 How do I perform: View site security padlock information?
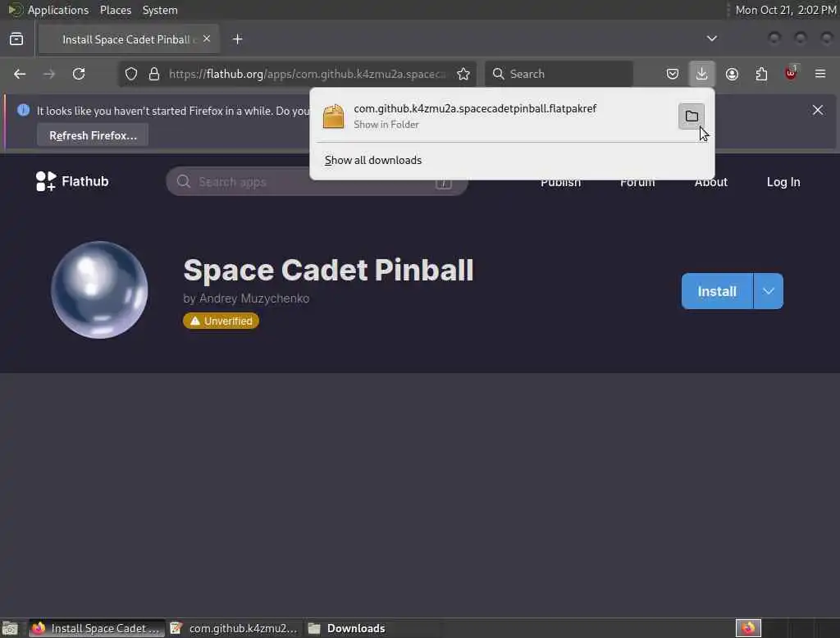[154, 74]
